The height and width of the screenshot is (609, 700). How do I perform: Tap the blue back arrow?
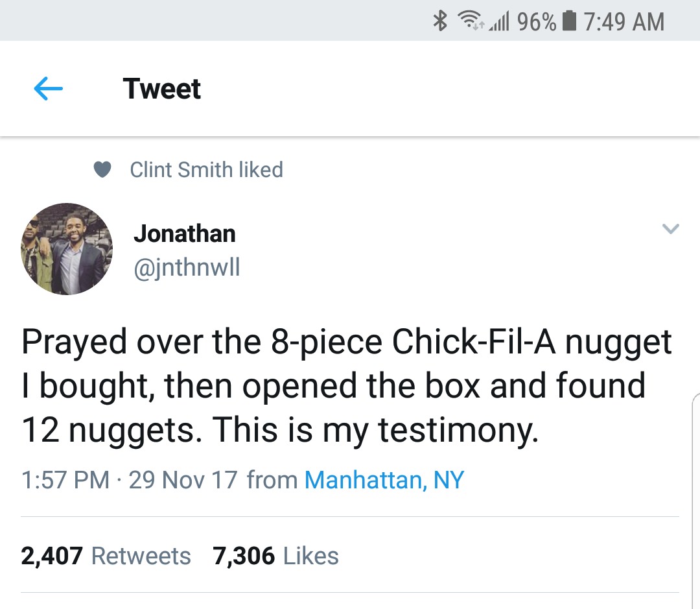coord(48,88)
